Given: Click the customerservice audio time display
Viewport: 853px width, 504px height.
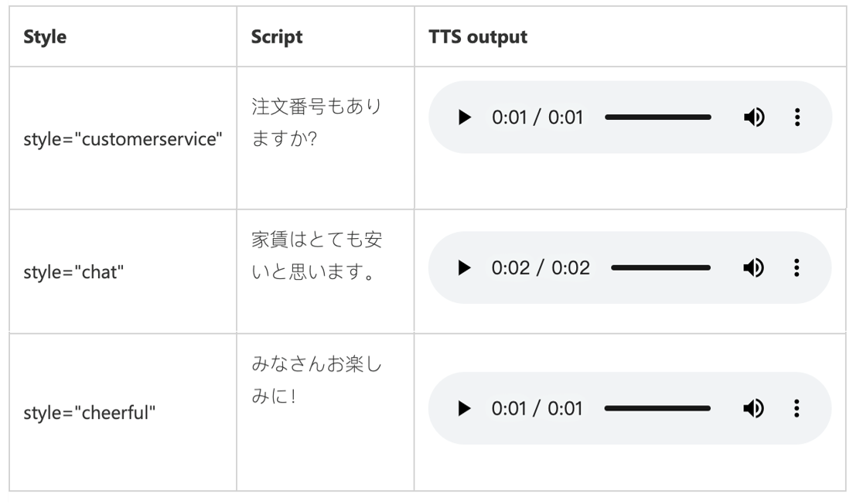Looking at the screenshot, I should click(x=537, y=117).
